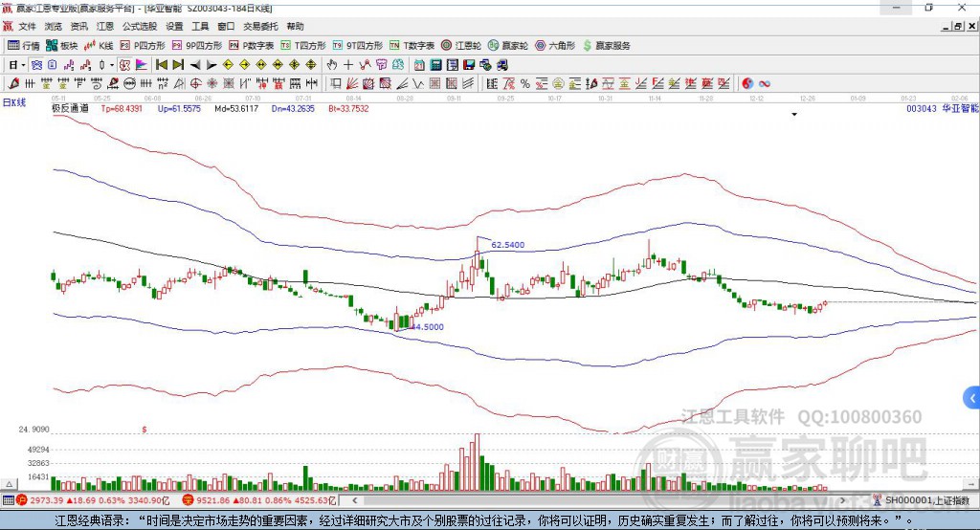Switch to K线 view
Image resolution: width=980 pixels, height=530 pixels.
click(x=99, y=46)
